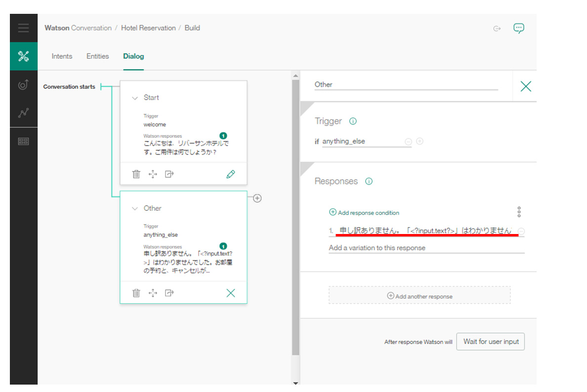Click the Responses info icon

pyautogui.click(x=369, y=181)
